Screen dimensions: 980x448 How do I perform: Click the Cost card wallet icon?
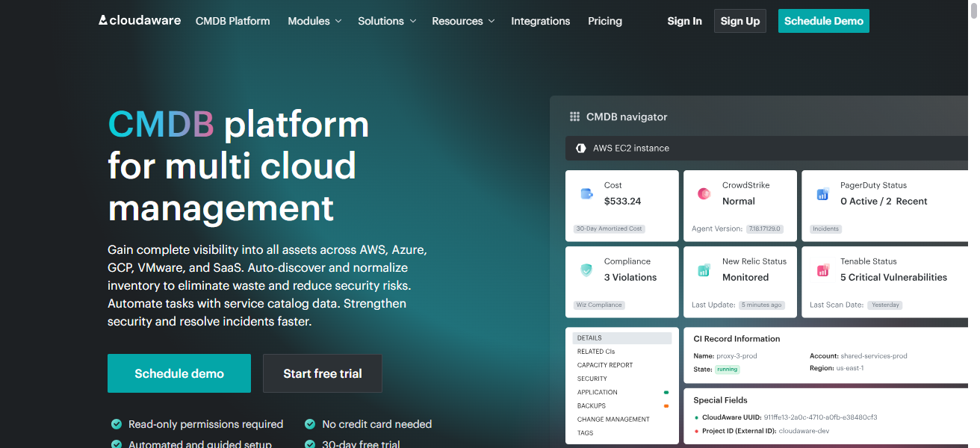tap(586, 194)
